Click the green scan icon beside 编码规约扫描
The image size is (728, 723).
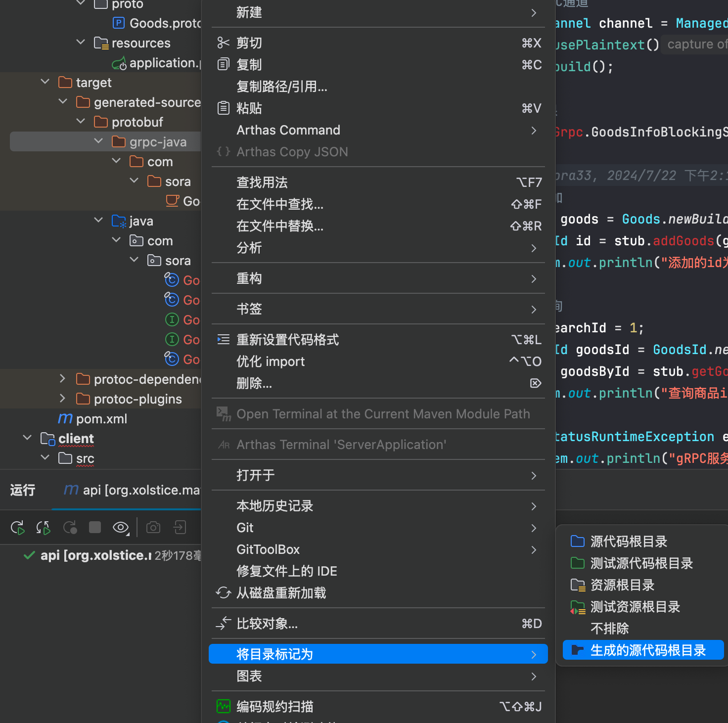(224, 707)
